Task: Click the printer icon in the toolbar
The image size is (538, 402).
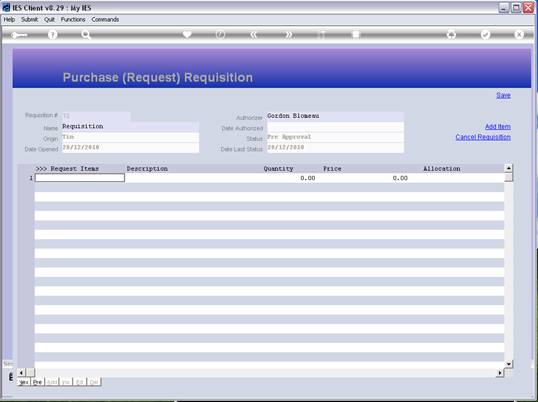Action: 452,35
